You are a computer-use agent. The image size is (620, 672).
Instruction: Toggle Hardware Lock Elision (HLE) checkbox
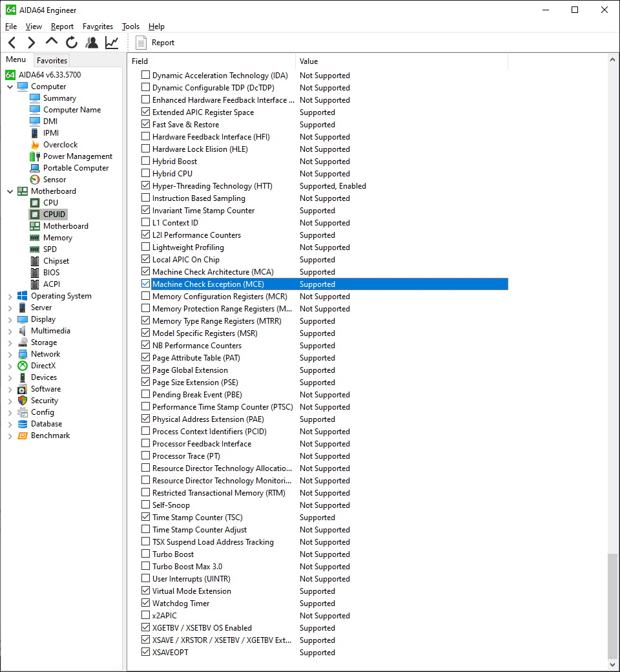[146, 149]
